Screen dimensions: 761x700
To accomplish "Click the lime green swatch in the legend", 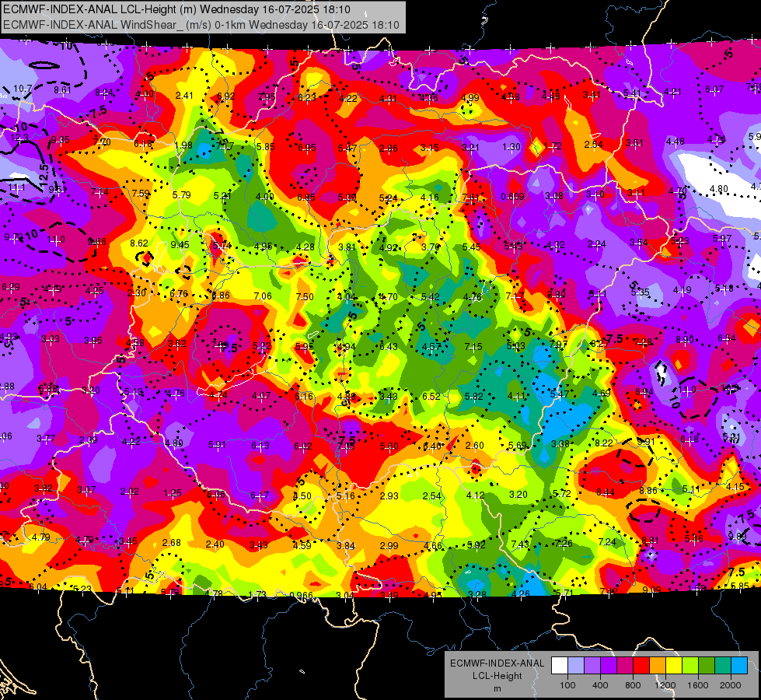I will pos(690,666).
